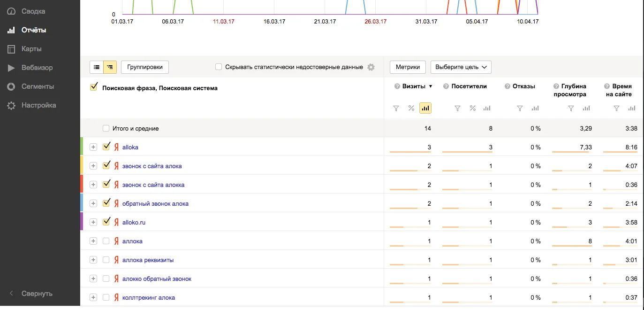Uncheck the alloka row checkbox
This screenshot has height=310, width=644.
tap(106, 147)
